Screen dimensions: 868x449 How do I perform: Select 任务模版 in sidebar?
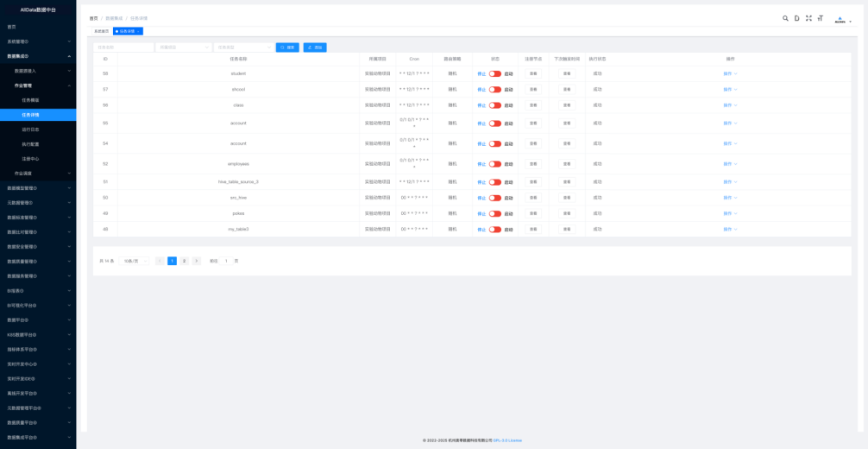(x=38, y=100)
